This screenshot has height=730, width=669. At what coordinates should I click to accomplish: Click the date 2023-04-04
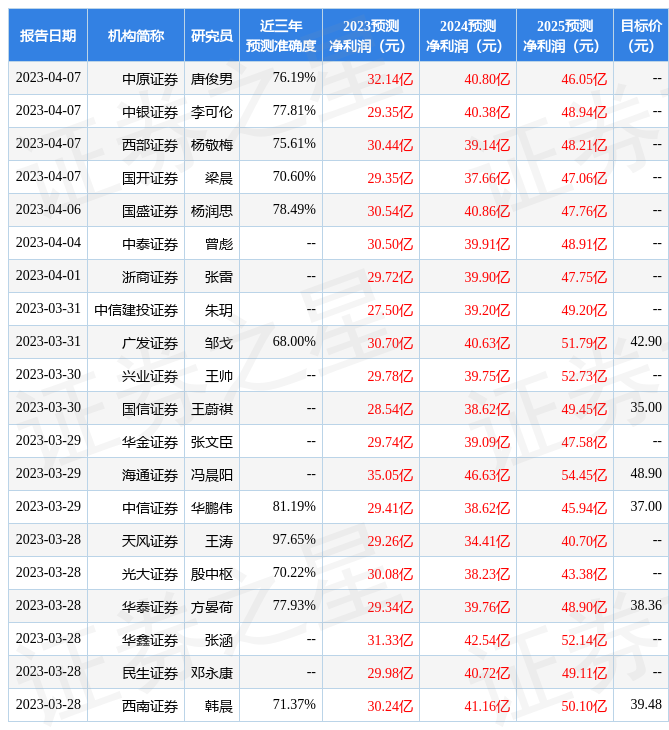[x=48, y=243]
